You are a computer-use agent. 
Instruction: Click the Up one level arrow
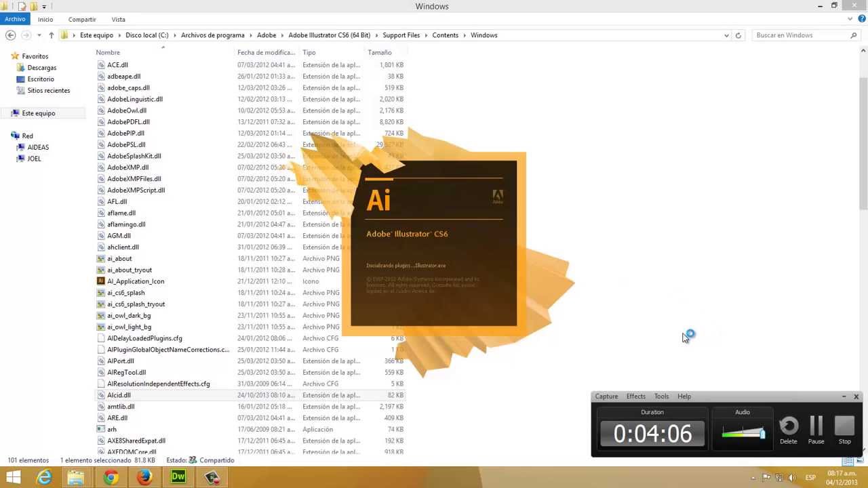(x=51, y=35)
